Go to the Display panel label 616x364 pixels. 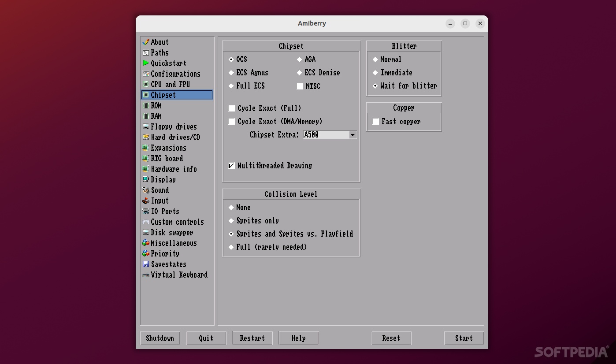pyautogui.click(x=163, y=180)
